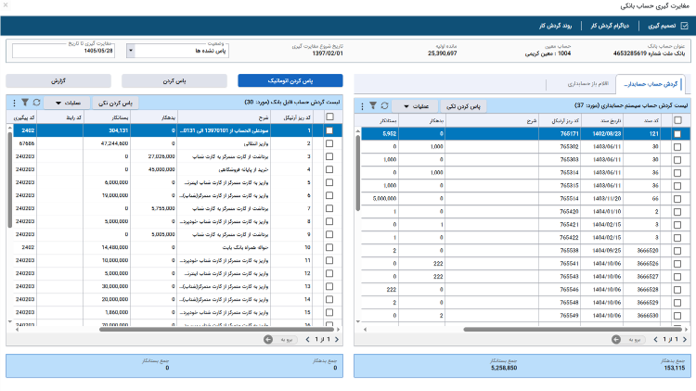This screenshot has height=391, width=696.
Task: Tick the checkbox for accounting row 765514
Action: tap(677, 198)
